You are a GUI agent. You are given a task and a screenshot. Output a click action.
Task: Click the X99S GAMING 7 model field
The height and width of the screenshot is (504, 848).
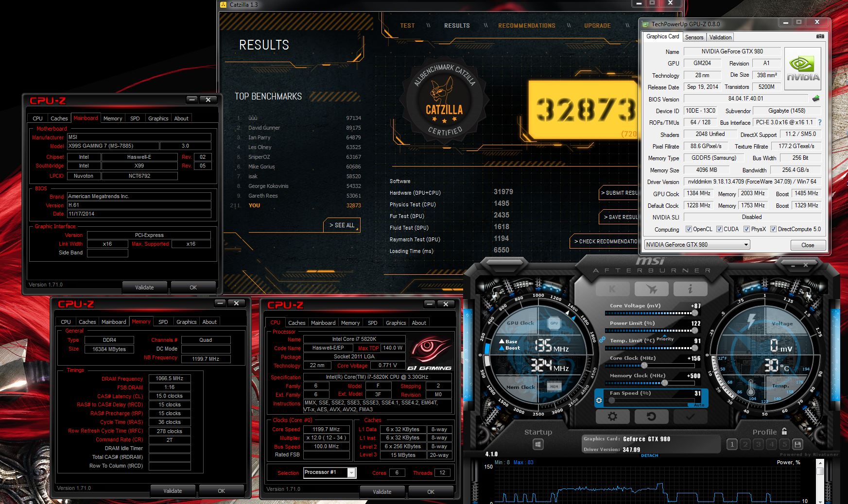pos(113,146)
